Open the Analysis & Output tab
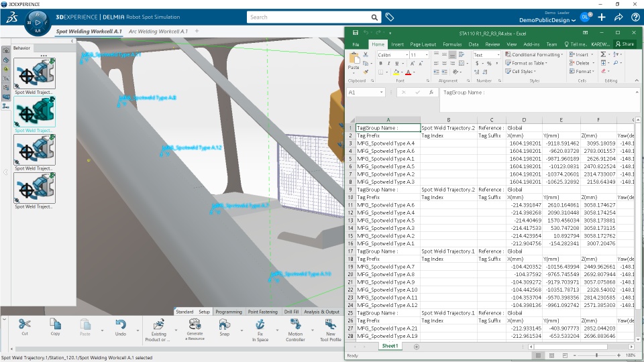The height and width of the screenshot is (362, 644). click(x=321, y=312)
